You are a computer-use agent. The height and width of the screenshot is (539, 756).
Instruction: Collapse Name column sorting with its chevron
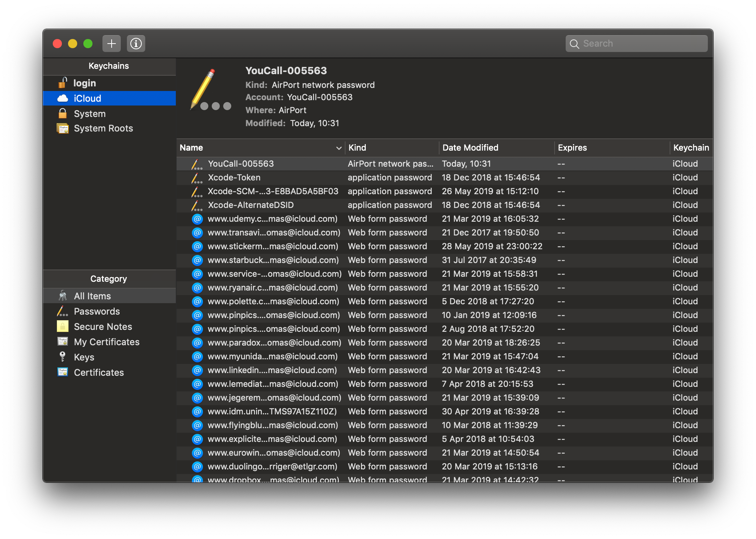(339, 148)
